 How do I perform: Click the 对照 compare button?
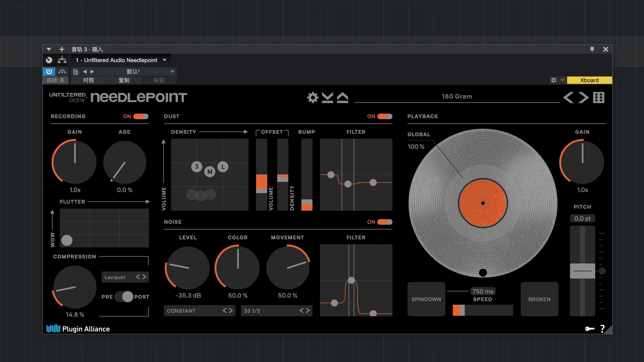[89, 80]
